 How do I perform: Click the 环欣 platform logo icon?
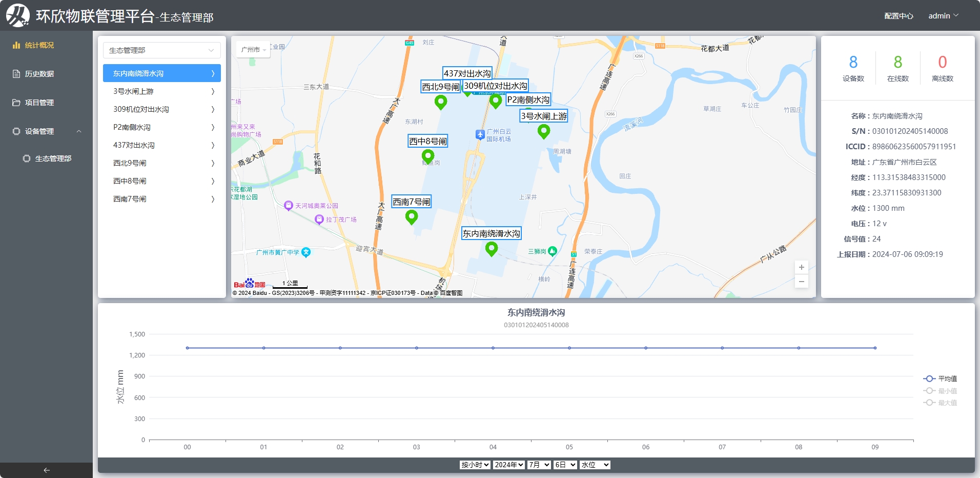coord(18,15)
